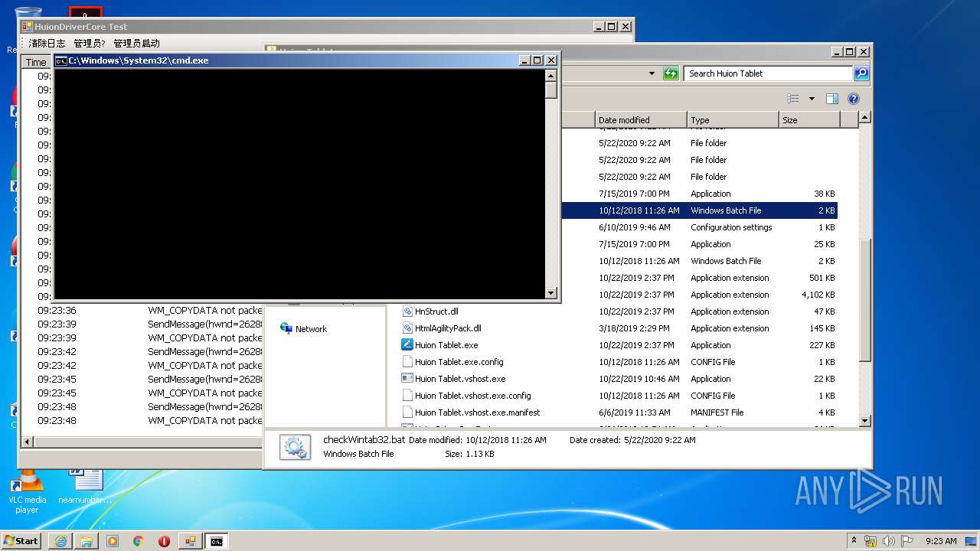
Task: Open Windows Explorer taskbar icon
Action: pyautogui.click(x=87, y=541)
